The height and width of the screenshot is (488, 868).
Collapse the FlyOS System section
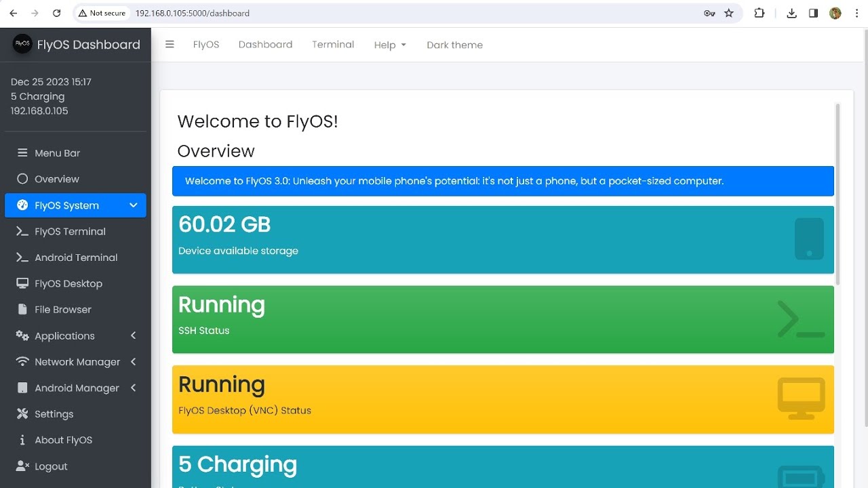coord(75,205)
